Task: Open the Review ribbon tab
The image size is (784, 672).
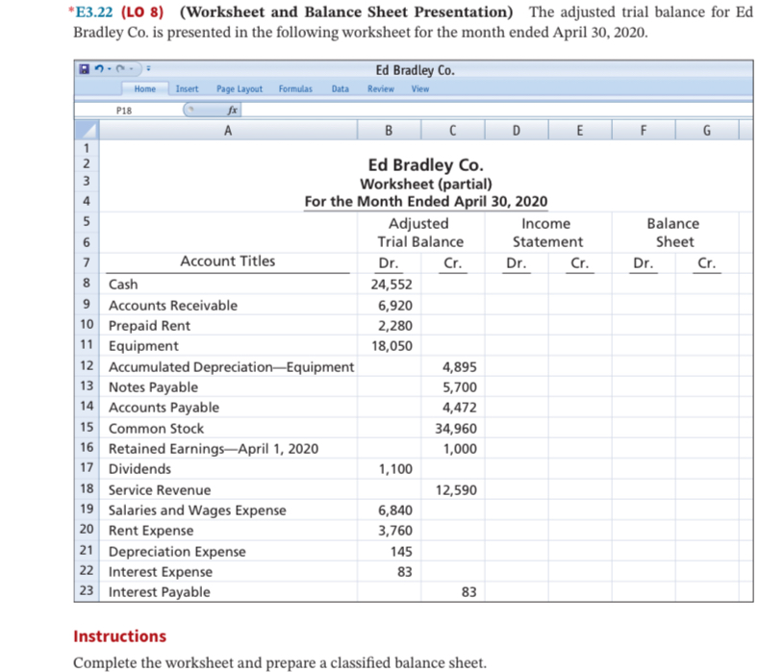Action: pyautogui.click(x=379, y=88)
